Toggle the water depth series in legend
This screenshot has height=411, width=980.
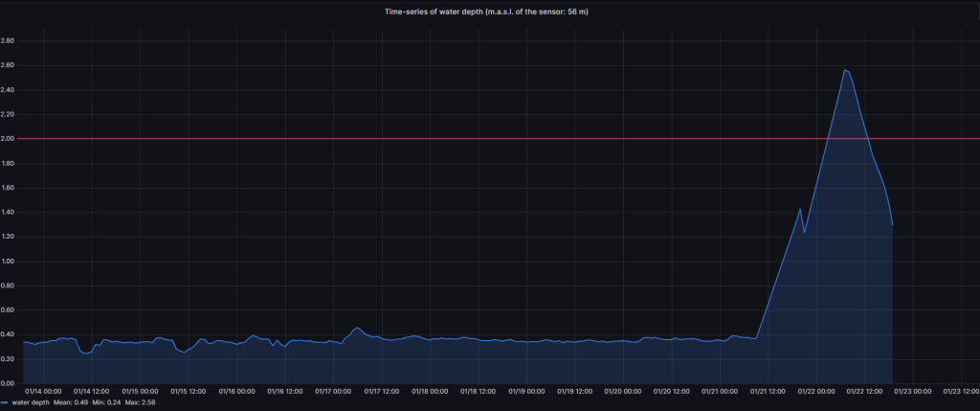pos(32,403)
